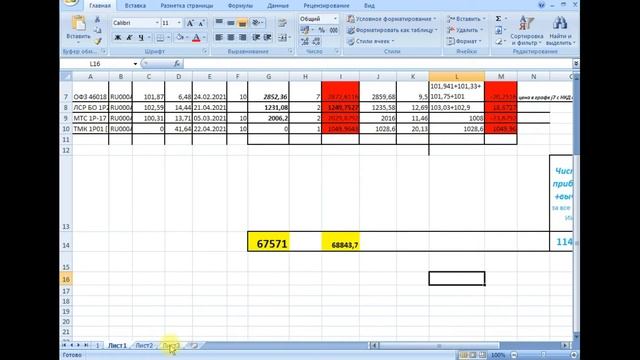Click the Paste (Вставить) clipboard icon
Viewport: 640px width, 360px height.
tap(78, 23)
